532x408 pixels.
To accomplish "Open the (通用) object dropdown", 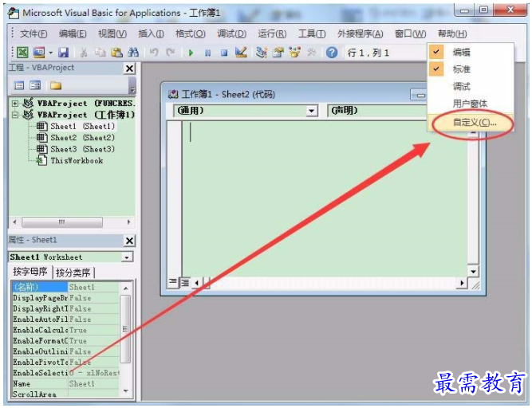I will click(x=312, y=111).
